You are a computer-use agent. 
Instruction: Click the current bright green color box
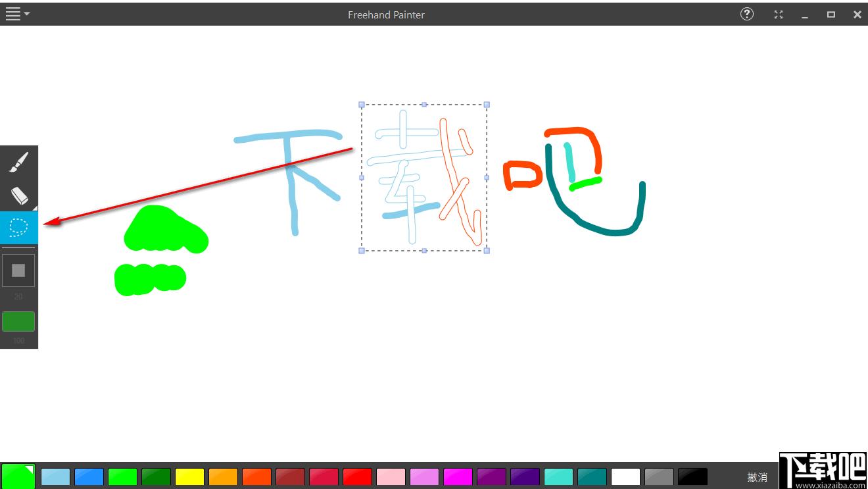pyautogui.click(x=18, y=476)
